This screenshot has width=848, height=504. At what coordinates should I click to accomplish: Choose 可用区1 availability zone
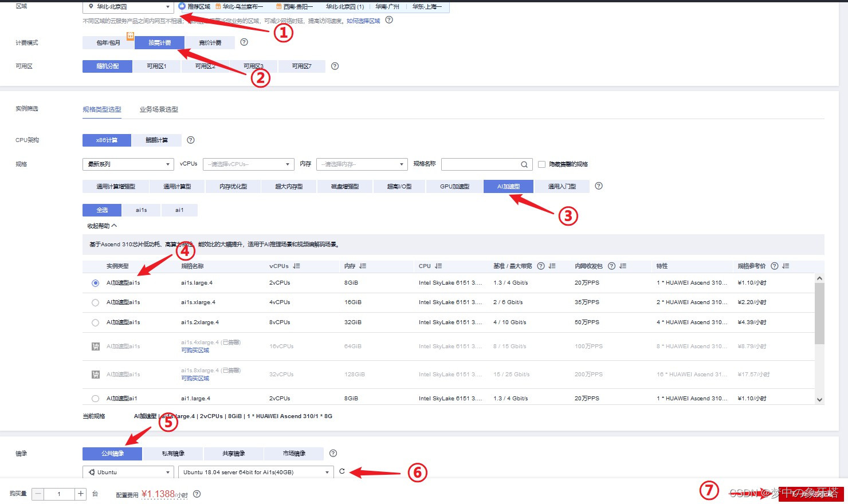156,66
